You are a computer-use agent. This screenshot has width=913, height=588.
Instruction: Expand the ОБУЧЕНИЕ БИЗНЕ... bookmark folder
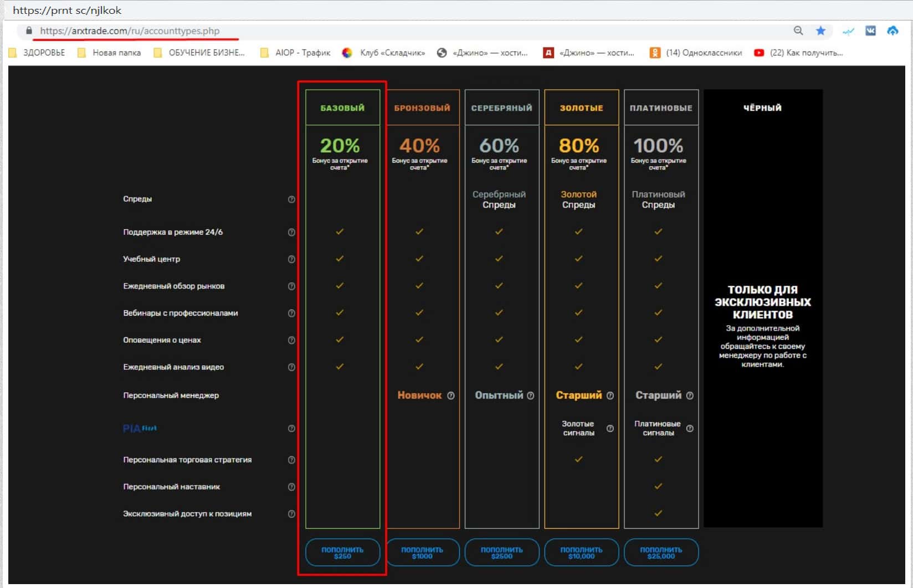(x=199, y=53)
